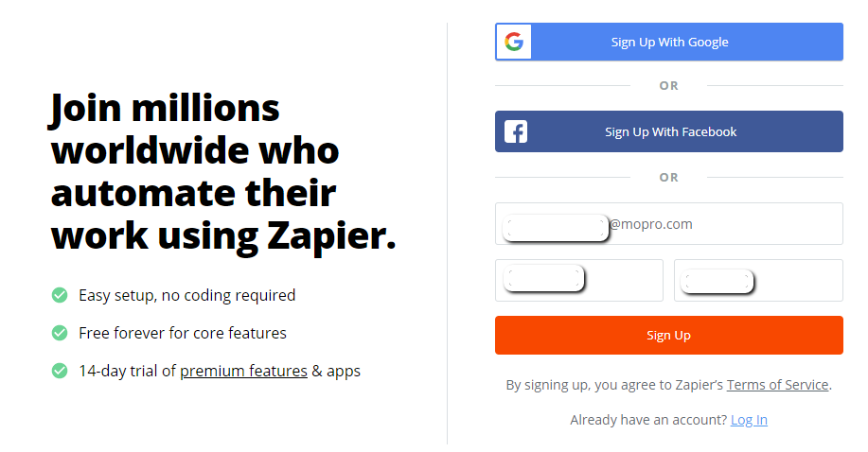Click the Facebook logo icon
This screenshot has width=868, height=452.
point(515,131)
